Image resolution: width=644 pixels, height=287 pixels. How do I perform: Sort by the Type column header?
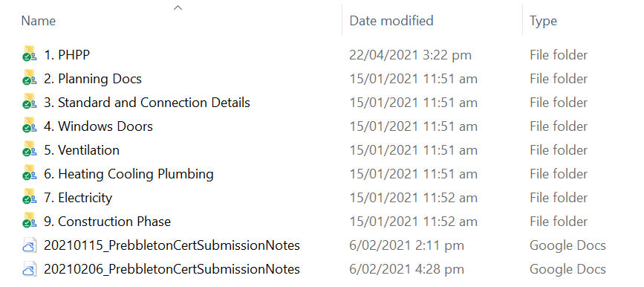(543, 21)
